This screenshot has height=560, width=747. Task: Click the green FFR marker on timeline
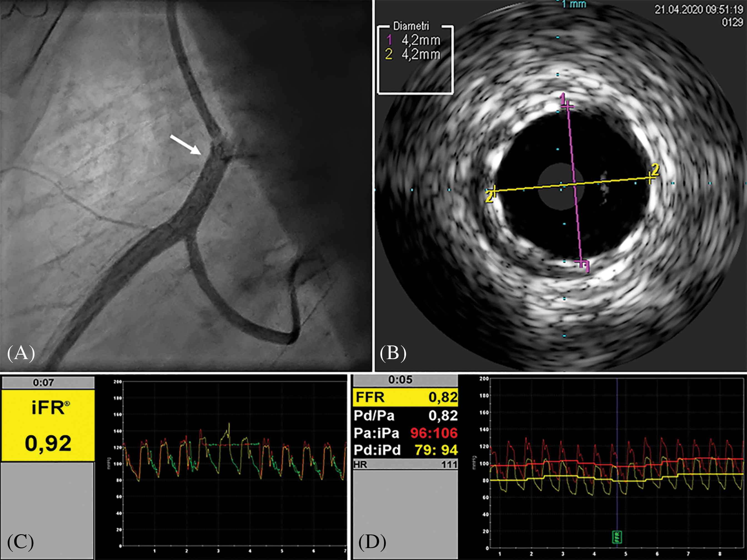pyautogui.click(x=617, y=537)
